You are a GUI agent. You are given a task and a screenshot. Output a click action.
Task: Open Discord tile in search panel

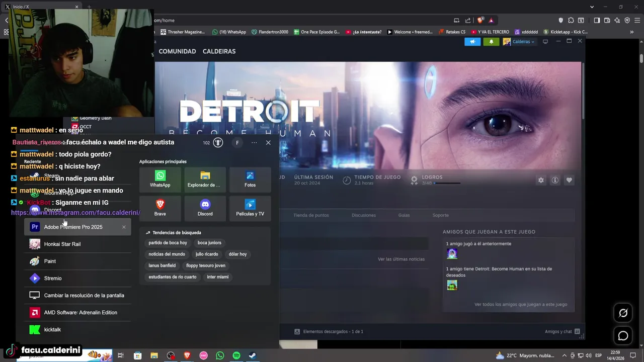click(205, 208)
